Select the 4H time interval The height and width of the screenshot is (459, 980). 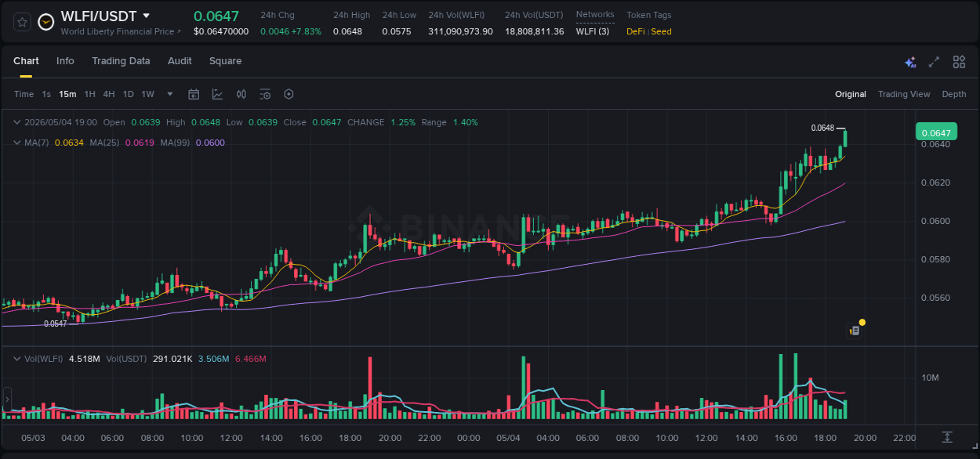109,94
